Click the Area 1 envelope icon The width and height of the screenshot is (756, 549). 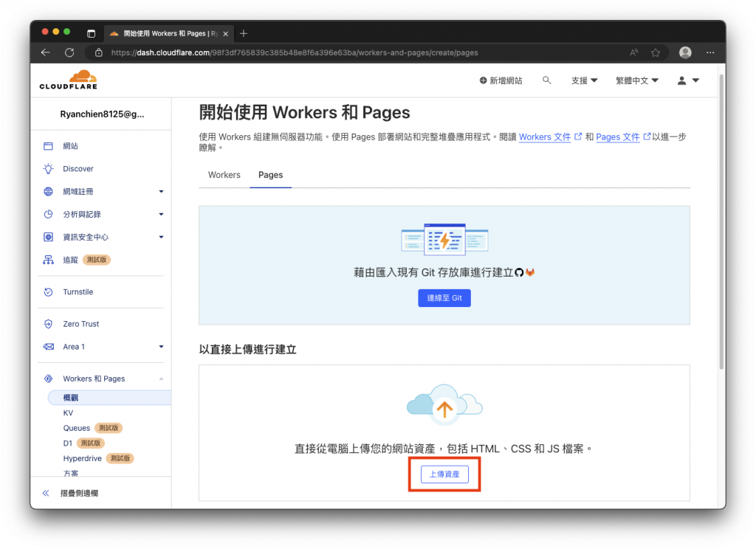tap(48, 347)
